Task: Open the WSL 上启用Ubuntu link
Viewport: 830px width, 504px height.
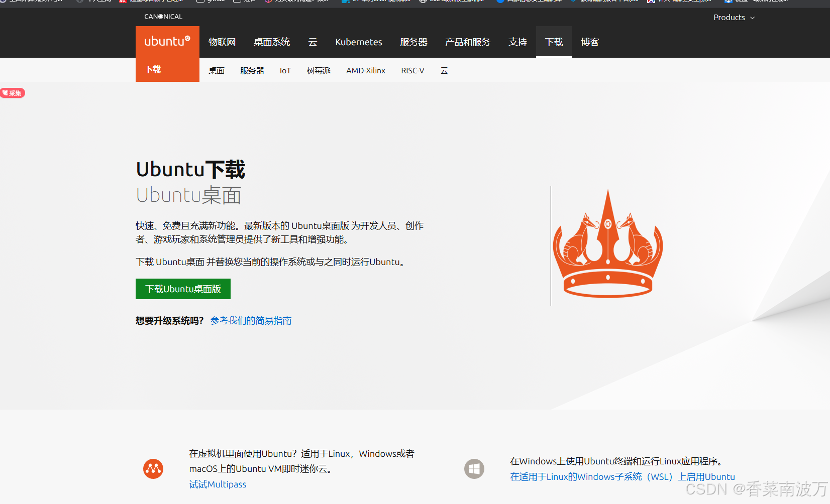Action: (x=622, y=477)
